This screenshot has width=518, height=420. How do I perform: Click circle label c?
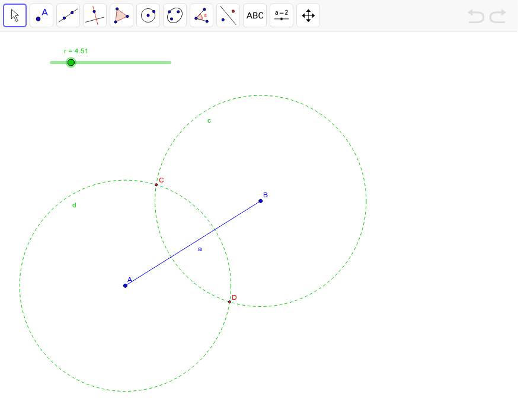(x=209, y=121)
